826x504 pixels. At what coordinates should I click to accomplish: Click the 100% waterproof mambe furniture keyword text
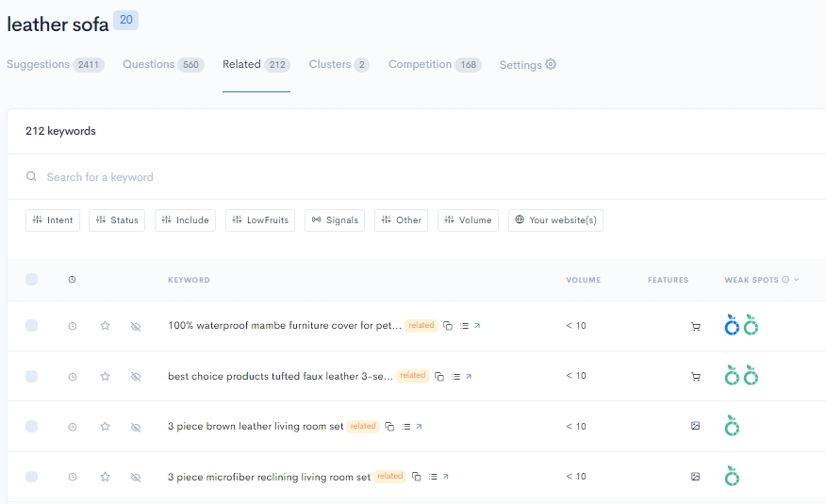(x=285, y=326)
